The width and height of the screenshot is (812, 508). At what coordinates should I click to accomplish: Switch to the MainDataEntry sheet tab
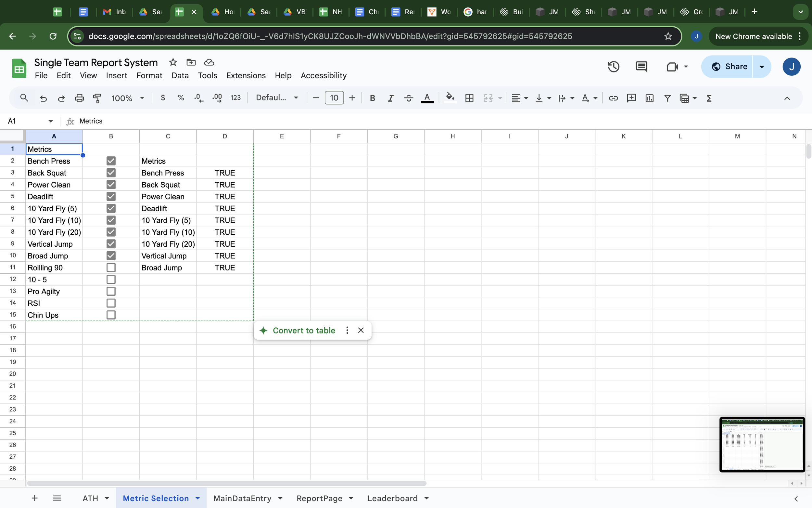tap(242, 498)
